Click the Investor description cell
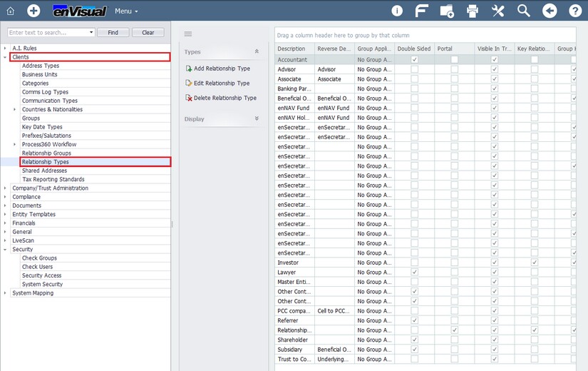 pos(294,263)
